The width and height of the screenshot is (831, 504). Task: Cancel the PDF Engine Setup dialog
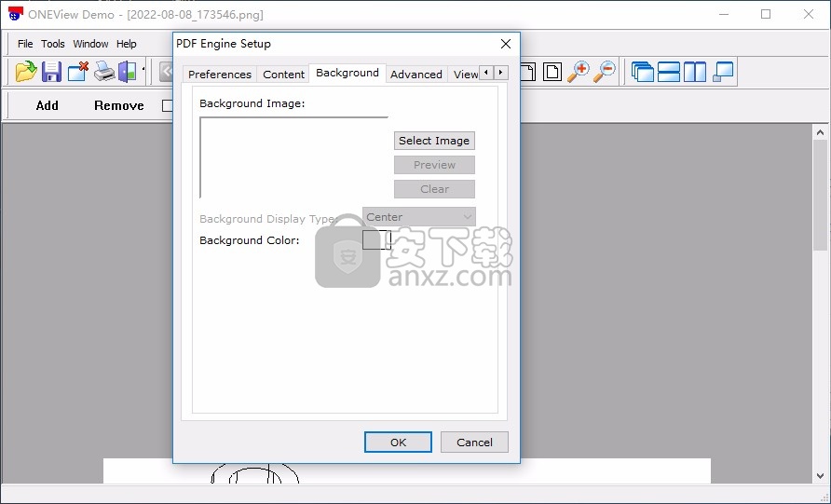[474, 442]
